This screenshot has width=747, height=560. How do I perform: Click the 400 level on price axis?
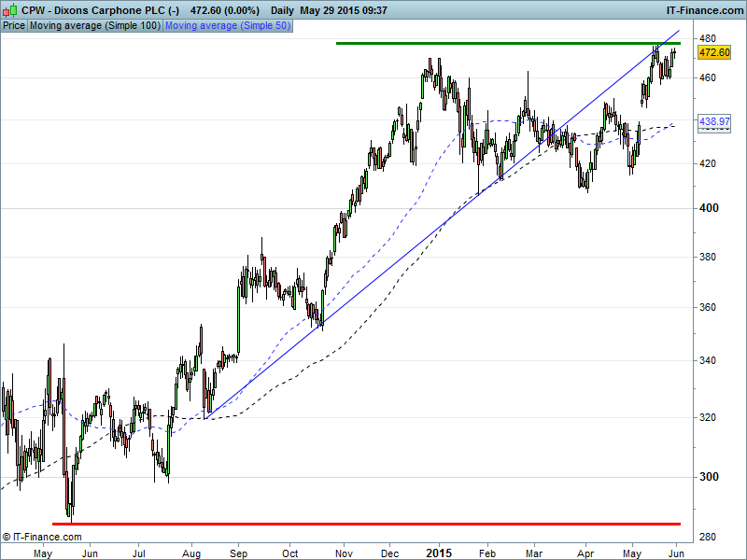pyautogui.click(x=709, y=208)
